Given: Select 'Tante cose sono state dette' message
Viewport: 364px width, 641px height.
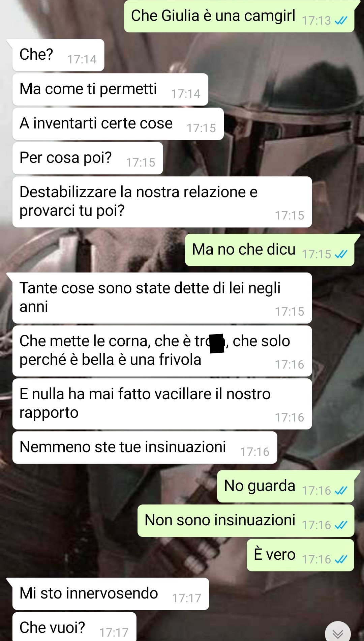Looking at the screenshot, I should pos(162,298).
